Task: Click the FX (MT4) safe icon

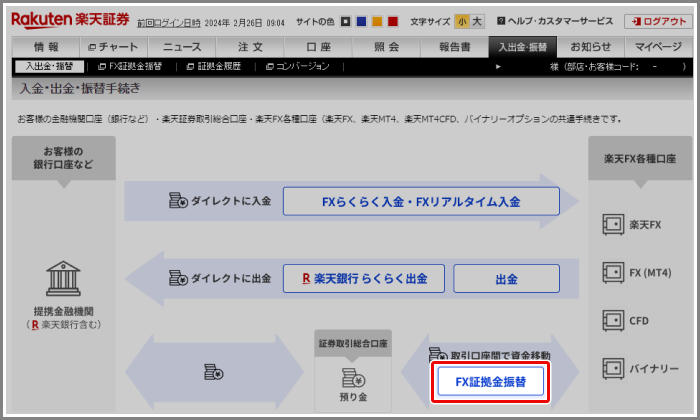Action: pos(613,272)
